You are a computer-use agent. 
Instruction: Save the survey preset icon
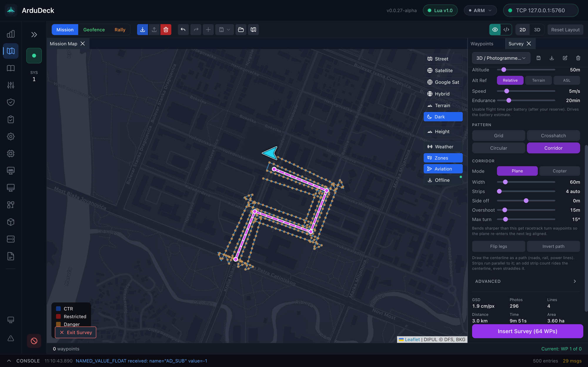[x=539, y=58]
